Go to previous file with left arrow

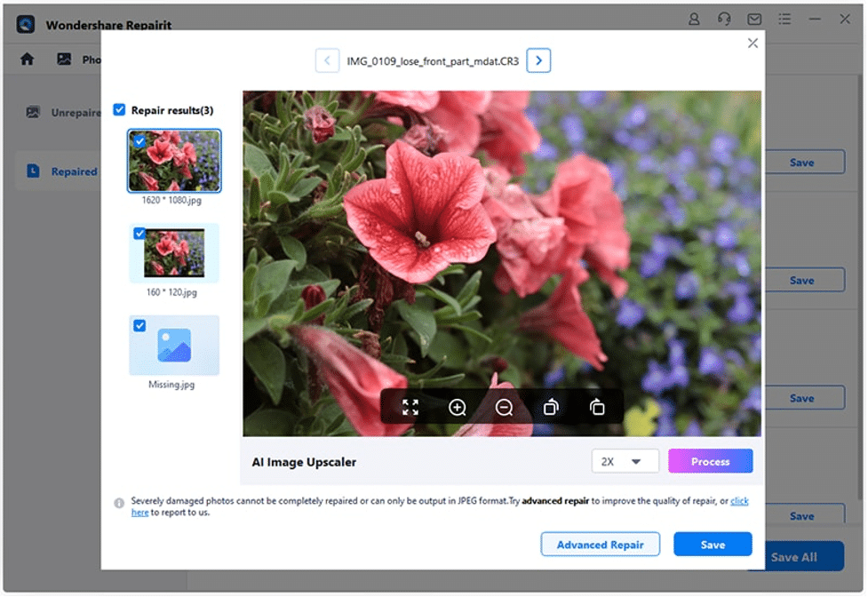327,60
